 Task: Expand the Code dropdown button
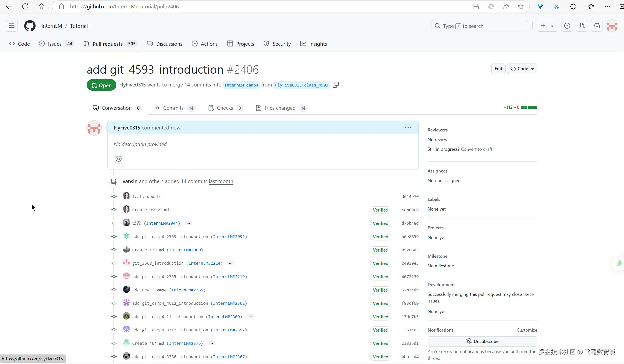click(522, 69)
